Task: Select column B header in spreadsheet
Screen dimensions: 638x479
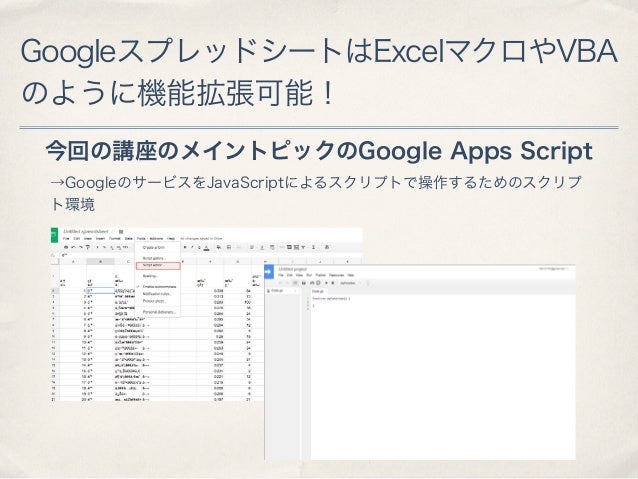Action: pyautogui.click(x=101, y=262)
